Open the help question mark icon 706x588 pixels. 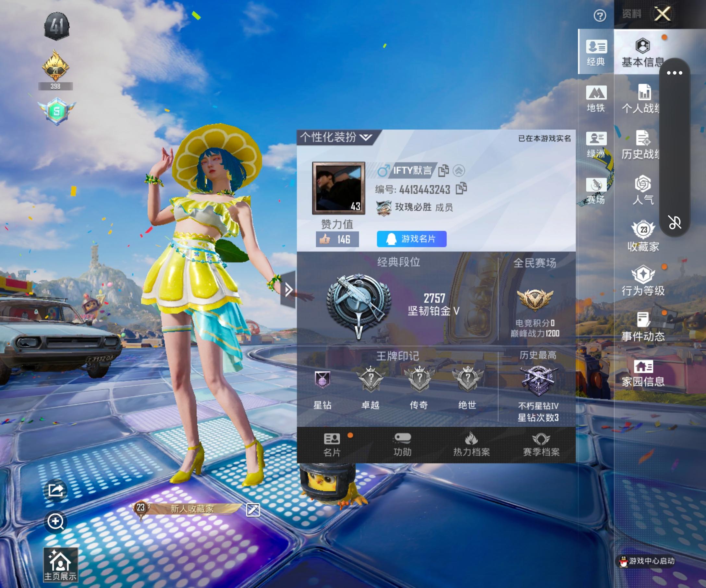pyautogui.click(x=600, y=15)
